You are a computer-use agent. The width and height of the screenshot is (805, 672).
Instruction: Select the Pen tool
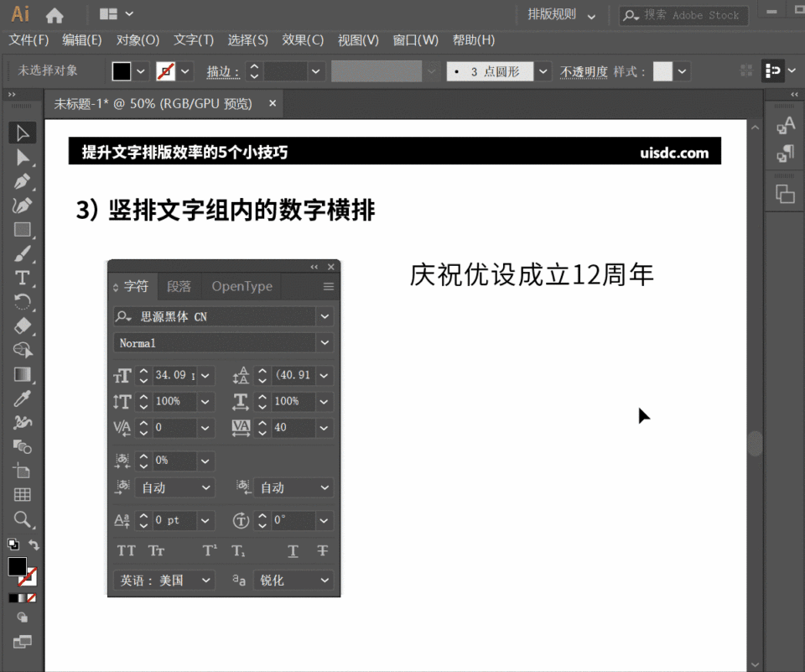(x=23, y=181)
